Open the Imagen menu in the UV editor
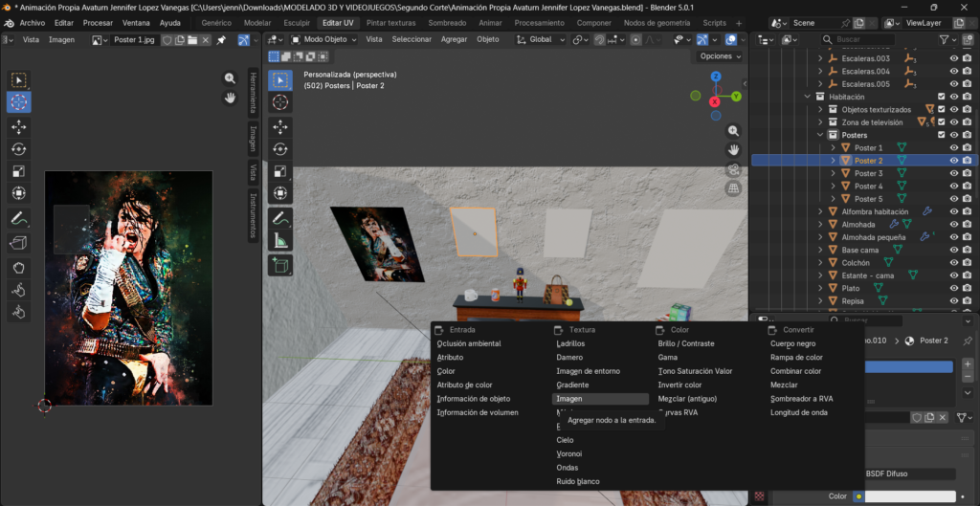 point(62,39)
